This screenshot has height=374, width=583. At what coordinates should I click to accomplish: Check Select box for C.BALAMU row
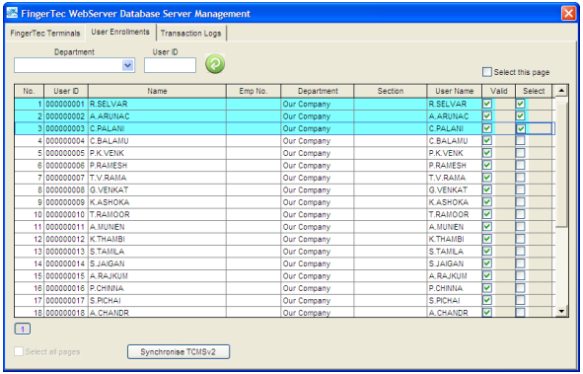tap(521, 141)
